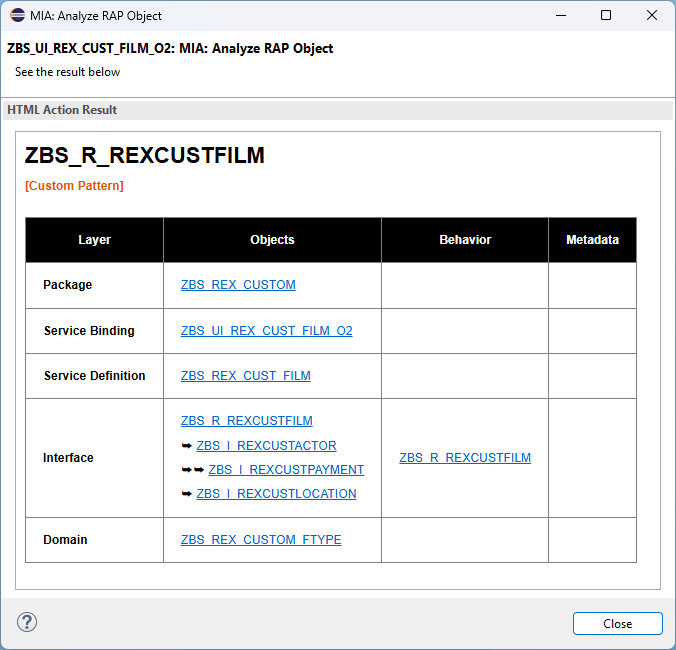Open the ZBS_I_REXCUSTLOCATION interface link
This screenshot has width=676, height=650.
276,494
